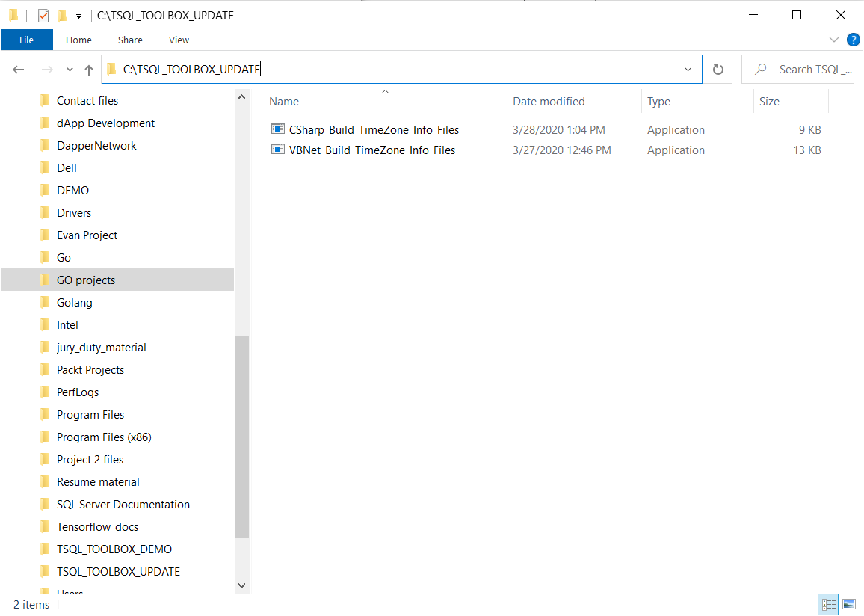The width and height of the screenshot is (864, 616).
Task: Click the CSharp_Build_TimeZone_Info_Files app icon
Action: point(278,129)
